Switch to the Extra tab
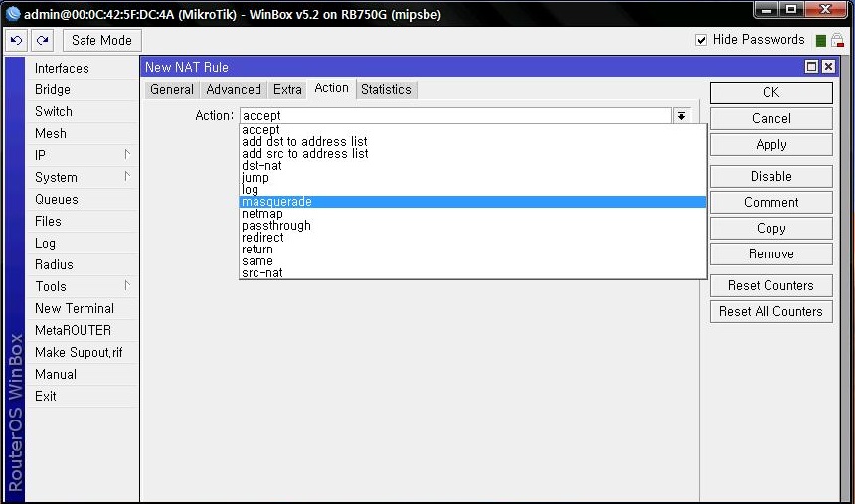 287,89
